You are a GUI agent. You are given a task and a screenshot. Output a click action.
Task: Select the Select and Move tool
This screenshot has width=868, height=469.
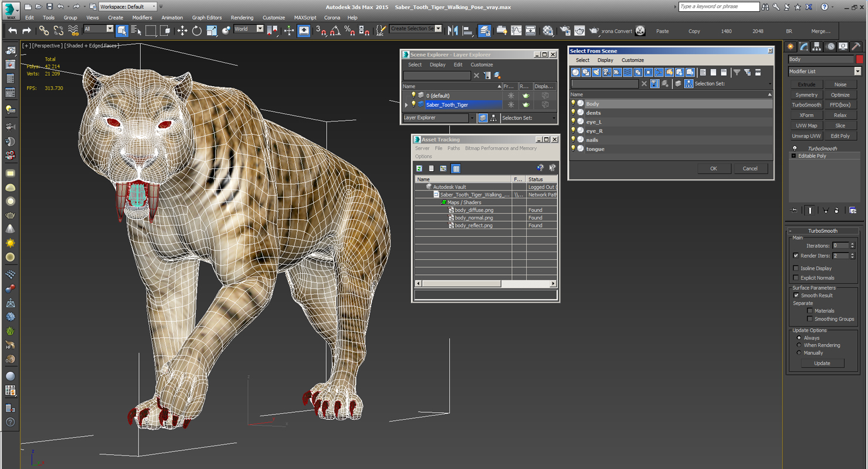pyautogui.click(x=182, y=30)
